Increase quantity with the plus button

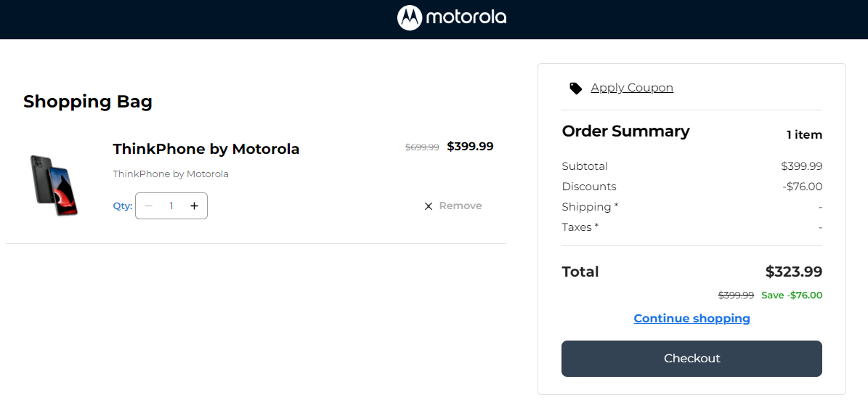click(194, 206)
